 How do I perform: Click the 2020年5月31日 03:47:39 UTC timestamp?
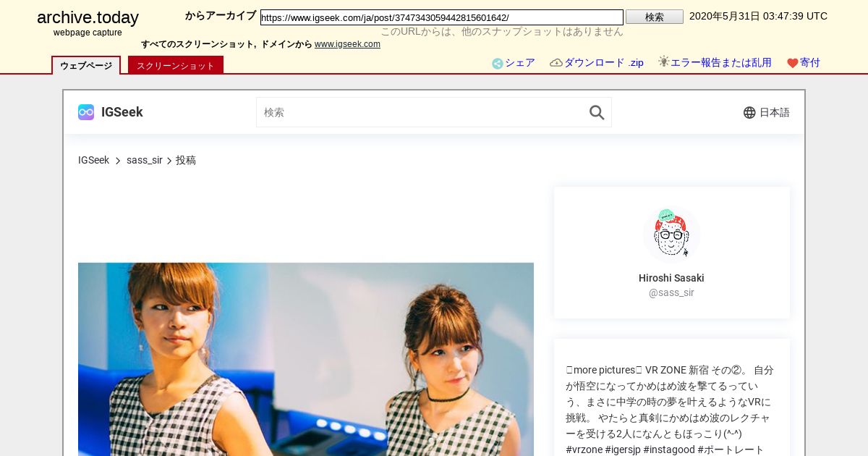[x=758, y=16]
